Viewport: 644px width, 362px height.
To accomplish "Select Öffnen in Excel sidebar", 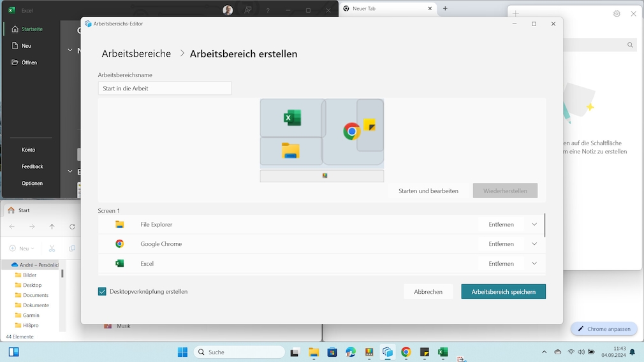I will (x=25, y=62).
